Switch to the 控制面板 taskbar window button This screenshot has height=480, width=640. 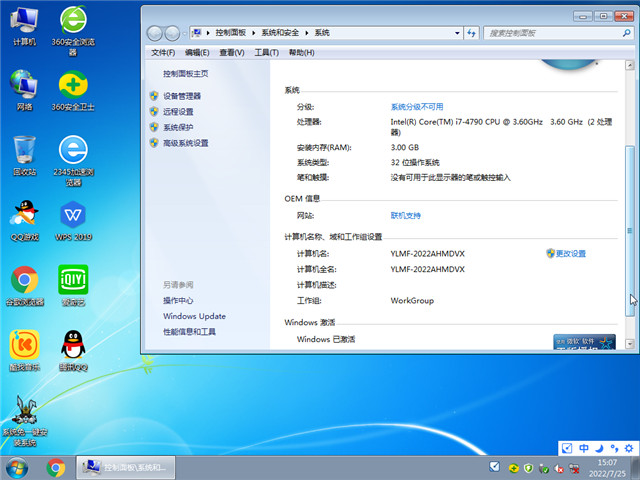click(126, 467)
